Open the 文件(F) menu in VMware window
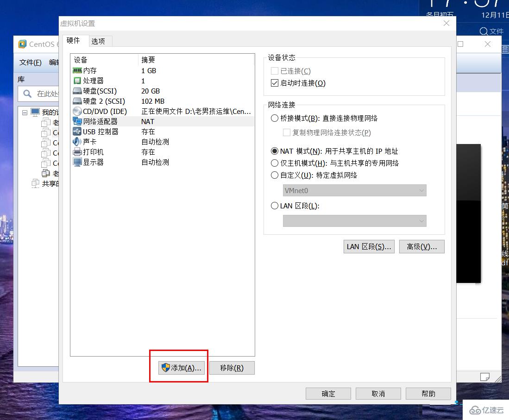The image size is (509, 420). (x=31, y=63)
